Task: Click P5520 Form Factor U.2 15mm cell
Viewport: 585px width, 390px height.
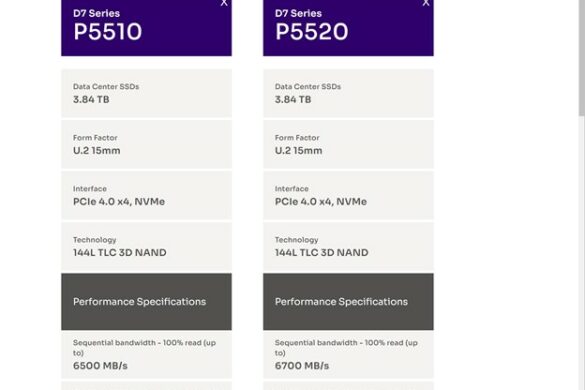Action: click(x=348, y=144)
